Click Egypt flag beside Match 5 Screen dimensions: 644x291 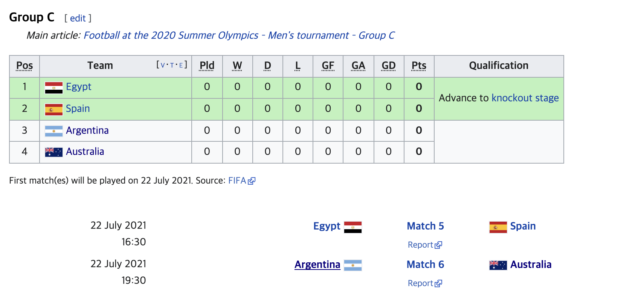353,227
